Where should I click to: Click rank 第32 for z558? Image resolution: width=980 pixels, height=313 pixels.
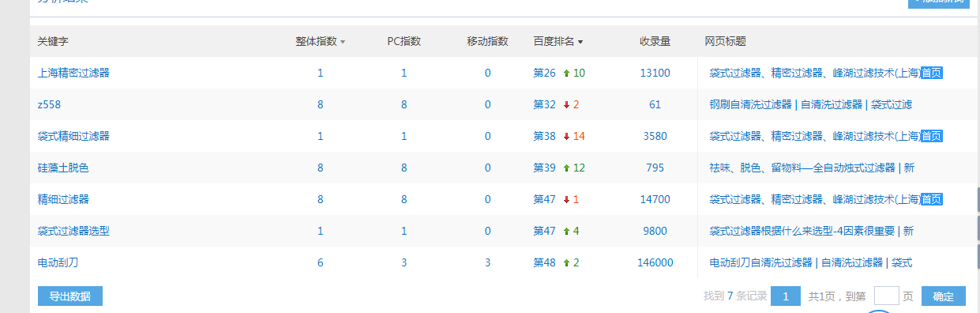(545, 104)
